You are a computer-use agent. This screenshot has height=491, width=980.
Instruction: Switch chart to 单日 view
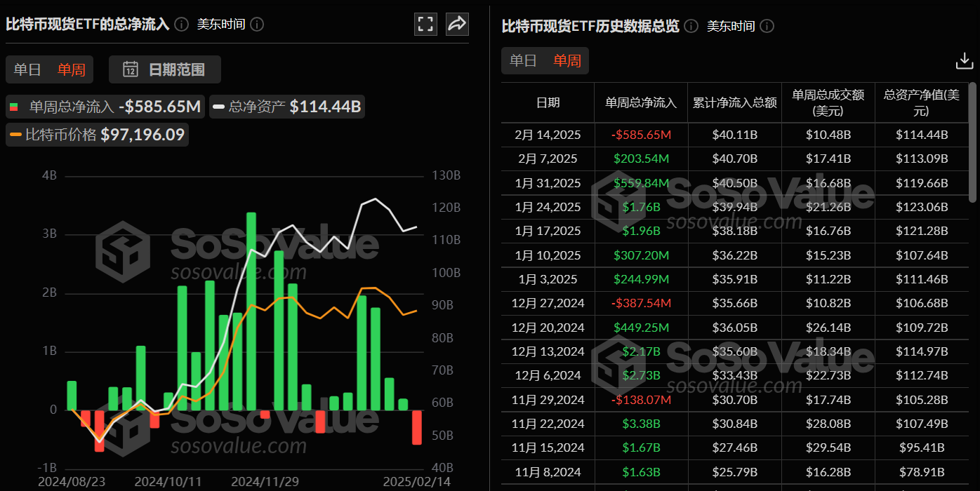pos(27,69)
